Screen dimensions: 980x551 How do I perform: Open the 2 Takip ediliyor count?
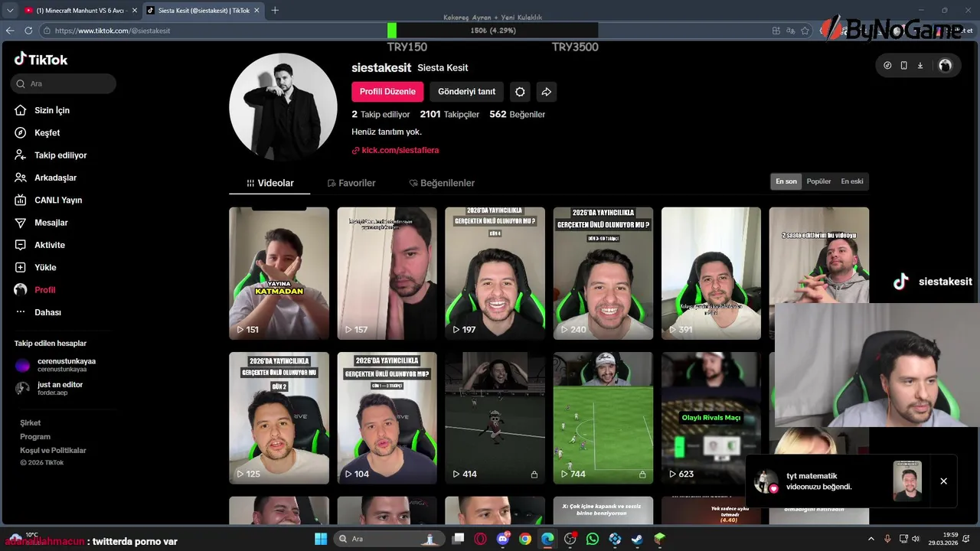point(381,114)
